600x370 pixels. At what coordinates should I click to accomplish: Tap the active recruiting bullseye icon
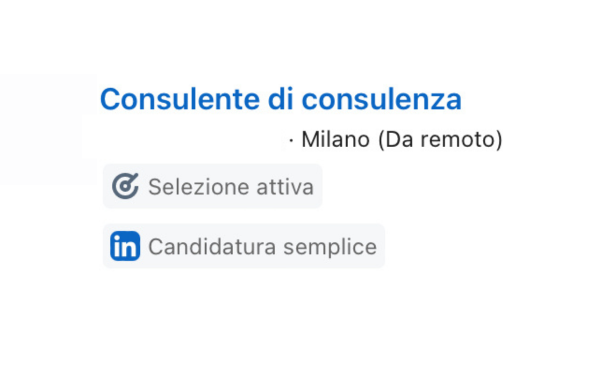pos(125,186)
